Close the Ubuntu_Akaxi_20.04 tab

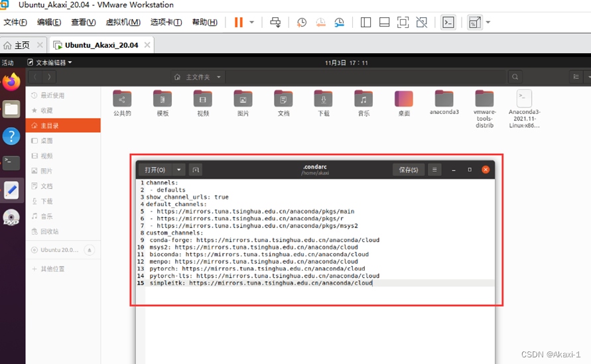click(147, 45)
